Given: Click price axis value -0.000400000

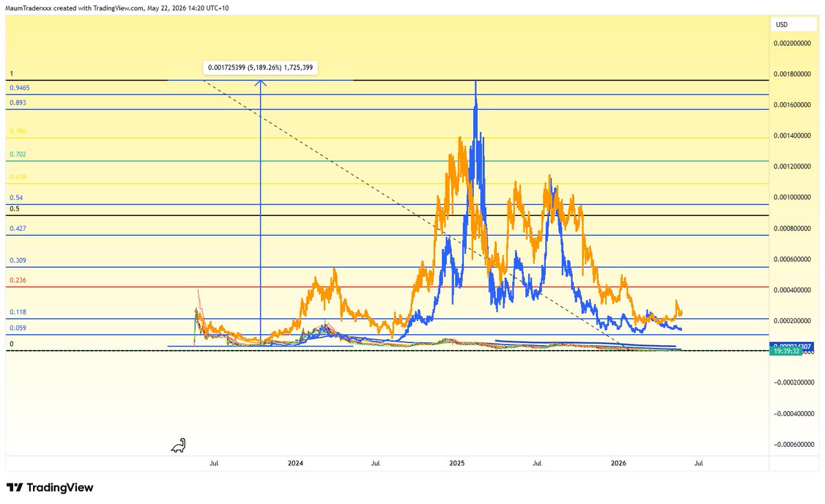Looking at the screenshot, I should point(793,414).
